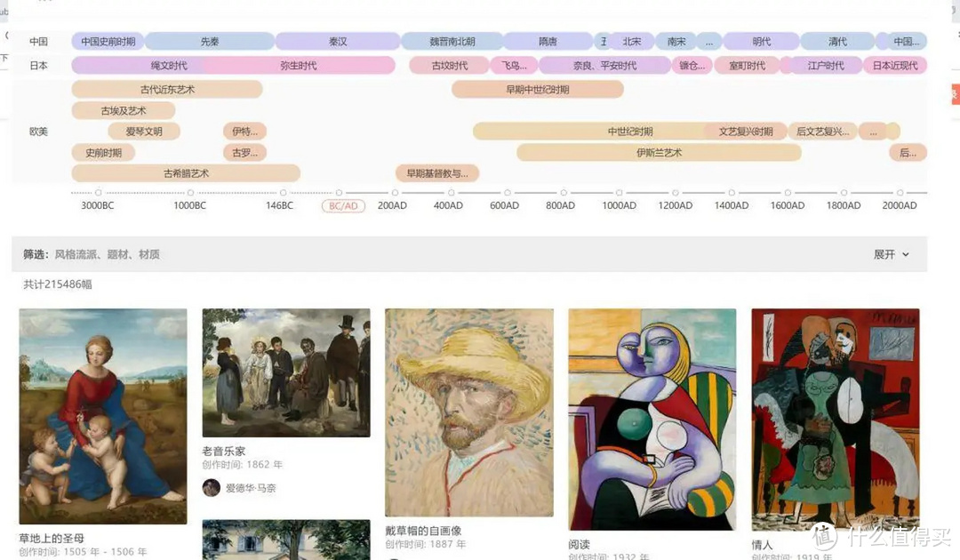Select 奈良、平安时代 period

[604, 66]
